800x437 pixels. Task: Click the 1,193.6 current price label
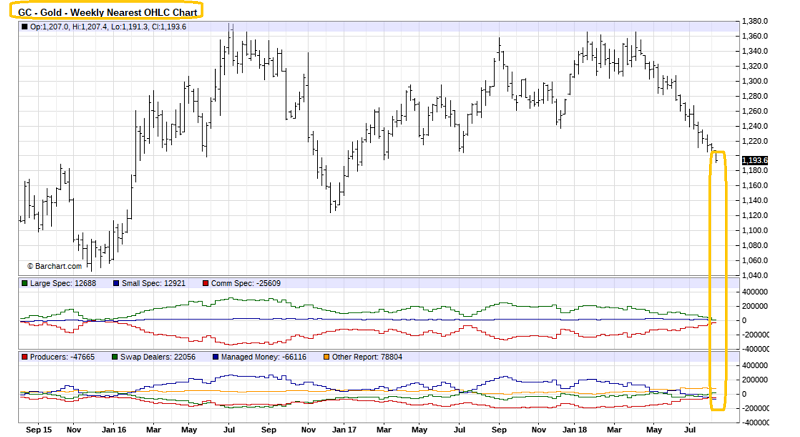click(755, 160)
